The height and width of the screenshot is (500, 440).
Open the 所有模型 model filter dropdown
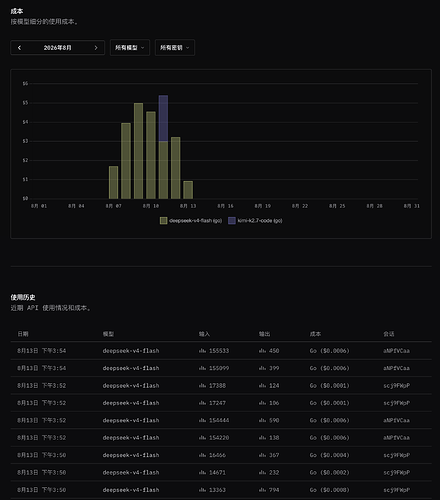(130, 48)
